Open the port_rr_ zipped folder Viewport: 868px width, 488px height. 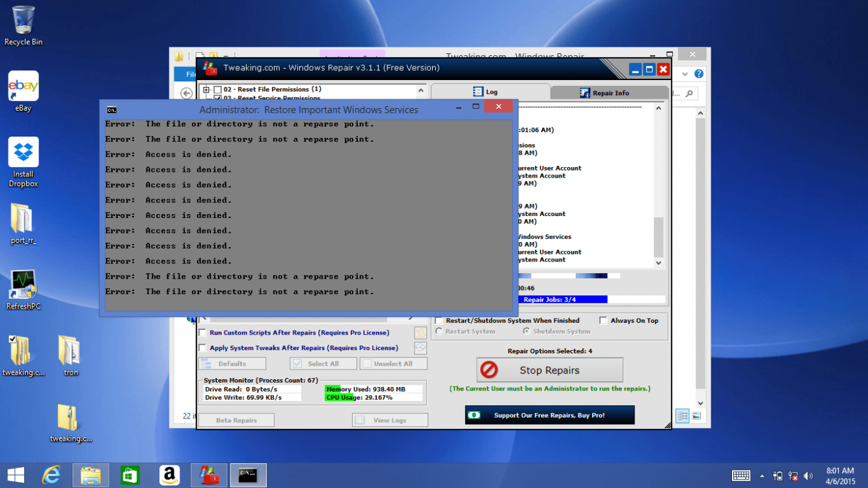[23, 224]
